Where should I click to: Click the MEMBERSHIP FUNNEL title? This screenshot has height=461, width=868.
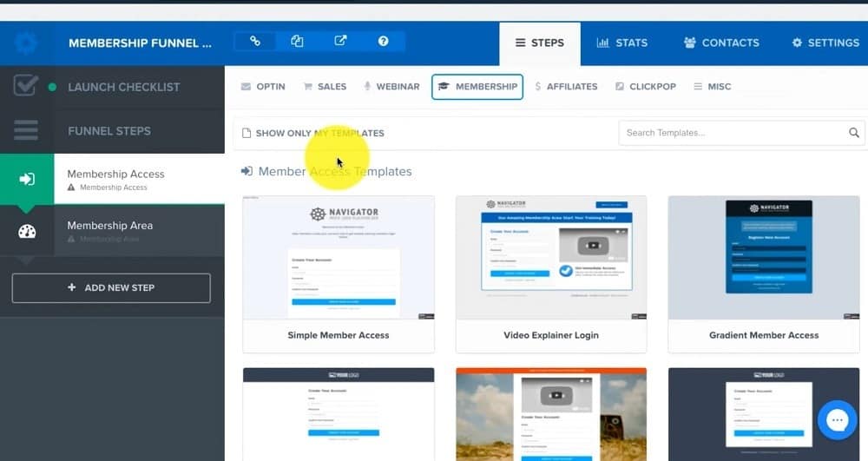[x=140, y=43]
